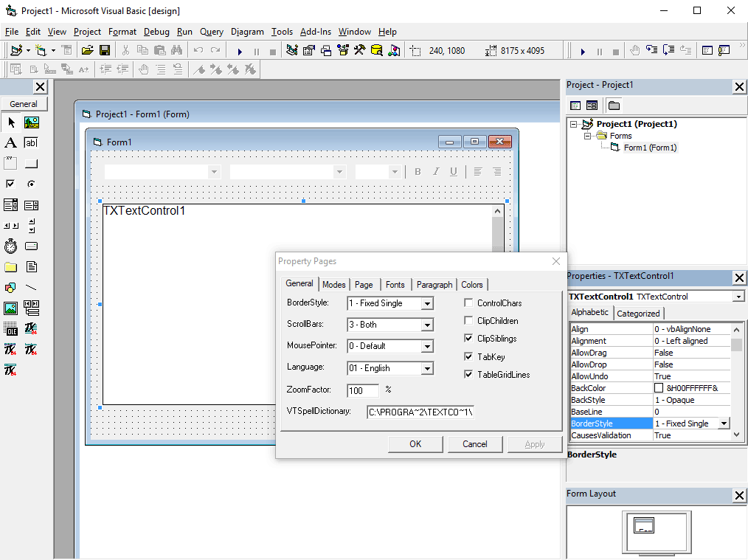Uncheck the TabKey checkbox

pos(468,356)
